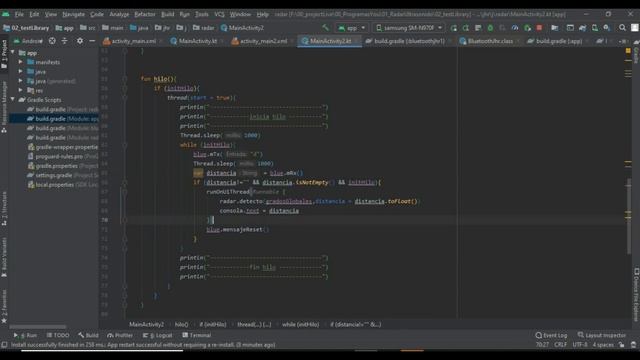Click the Scroll from Source target icon

click(x=52, y=41)
